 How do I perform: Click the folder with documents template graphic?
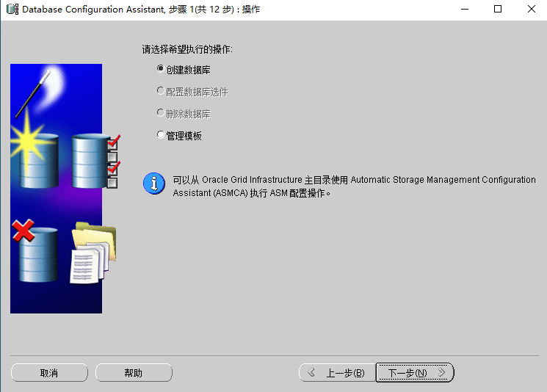93,253
